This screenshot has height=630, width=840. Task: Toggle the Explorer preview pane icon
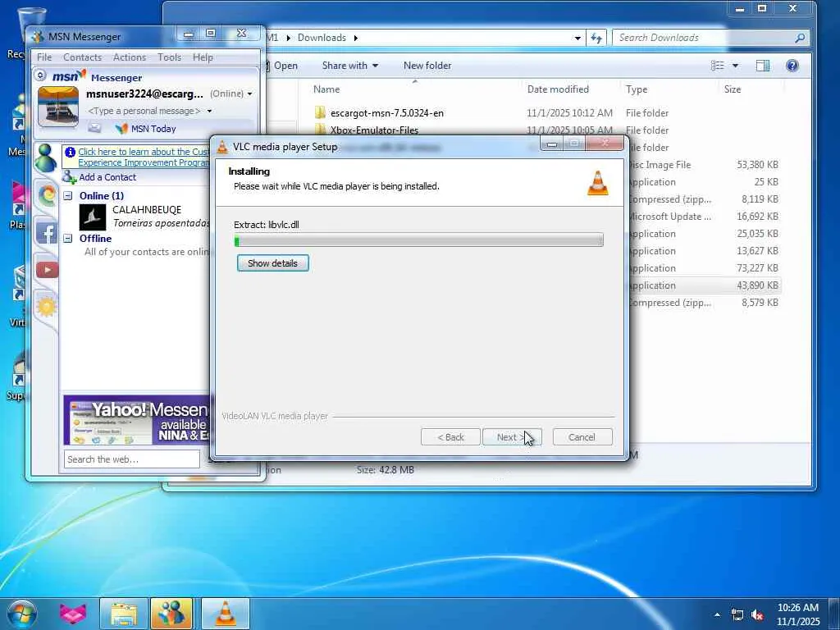pyautogui.click(x=762, y=66)
